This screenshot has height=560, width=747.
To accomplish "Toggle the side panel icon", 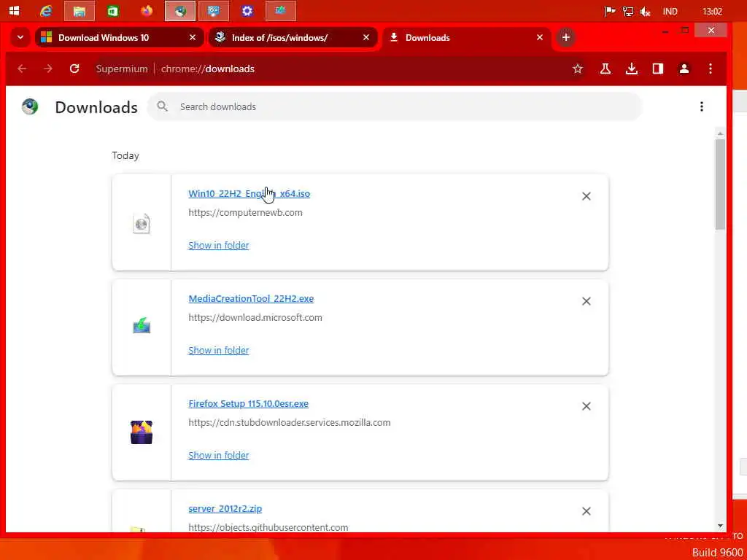I will pyautogui.click(x=658, y=69).
